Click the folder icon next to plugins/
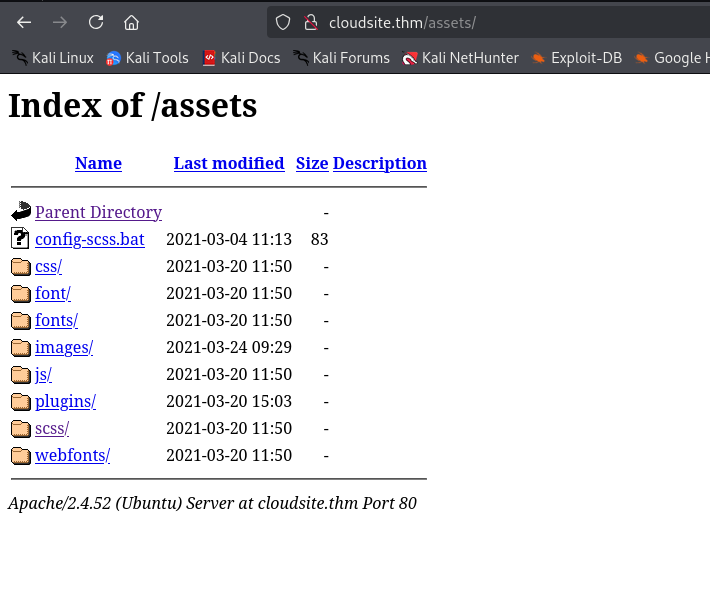The width and height of the screenshot is (710, 603). (x=21, y=401)
